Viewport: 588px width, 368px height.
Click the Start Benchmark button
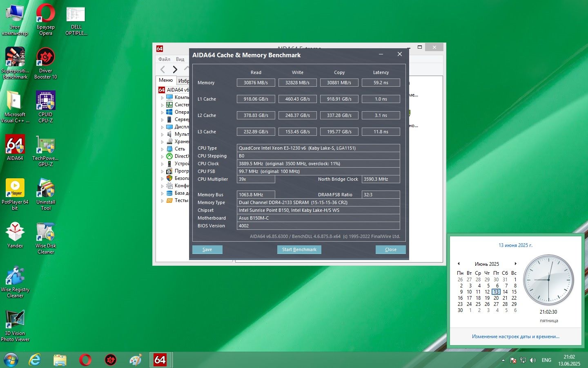point(299,249)
